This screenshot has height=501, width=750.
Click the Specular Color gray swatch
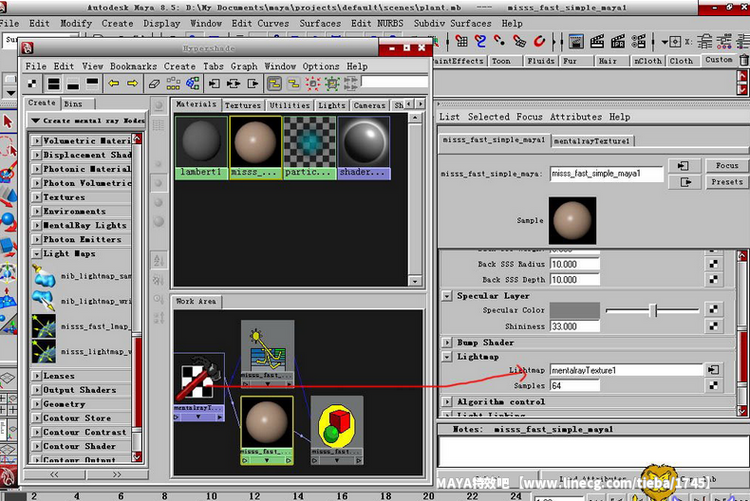(x=574, y=310)
